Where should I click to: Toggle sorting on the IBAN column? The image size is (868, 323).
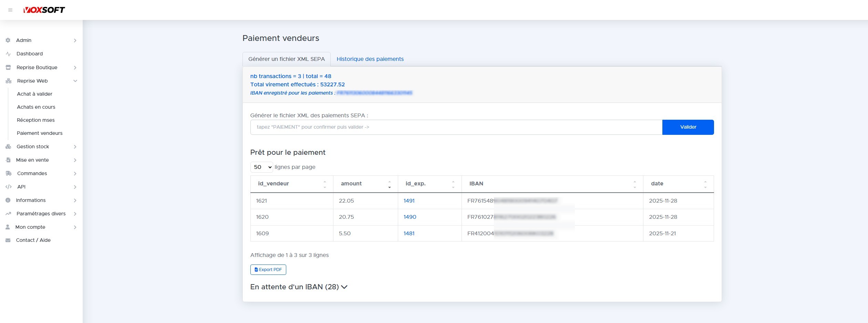(x=634, y=184)
